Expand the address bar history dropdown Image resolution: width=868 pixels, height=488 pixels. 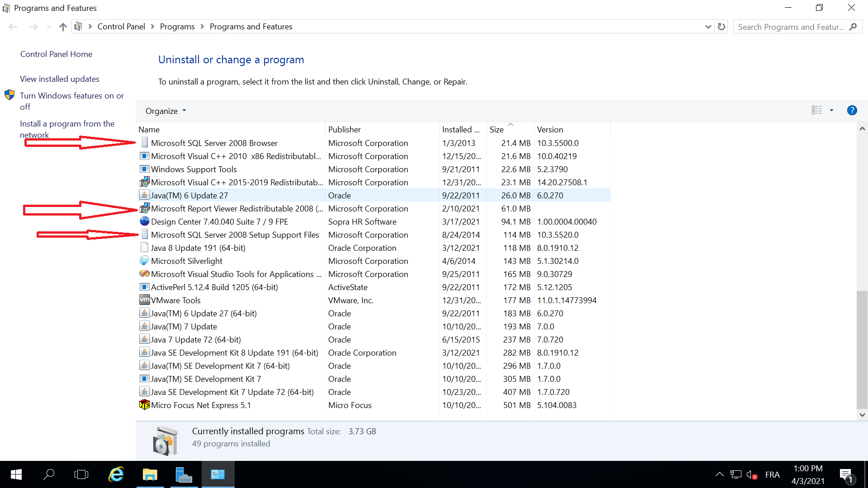[708, 27]
